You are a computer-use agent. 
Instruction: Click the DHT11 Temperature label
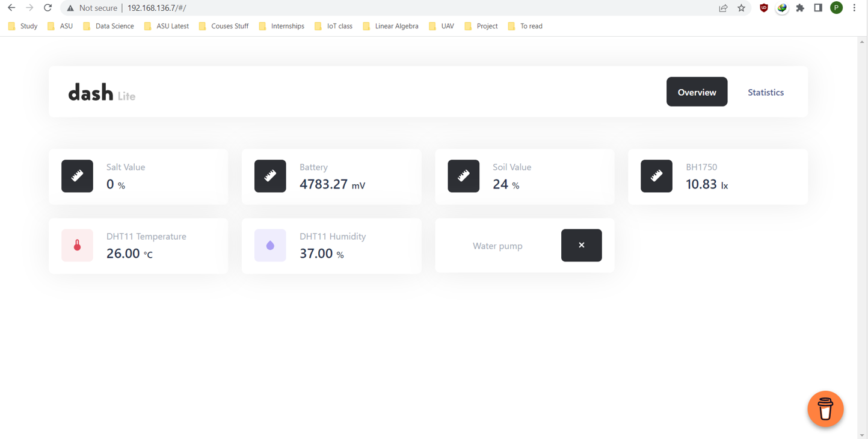coord(146,237)
